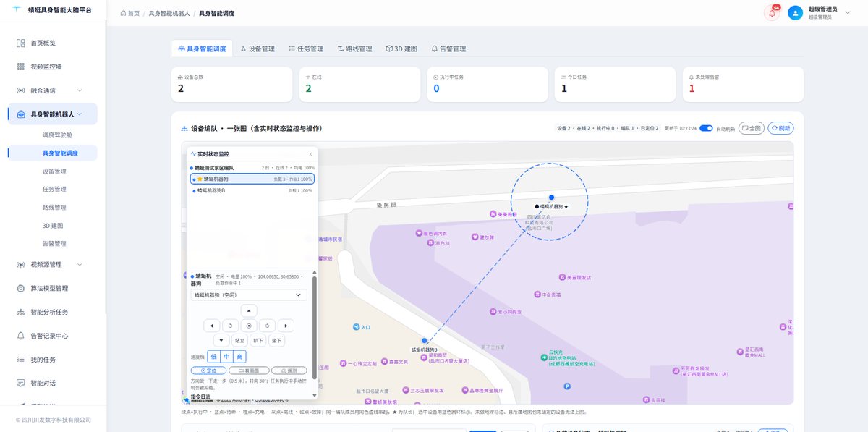This screenshot has height=432, width=868.
Task: Click the 全图 button
Action: [752, 128]
